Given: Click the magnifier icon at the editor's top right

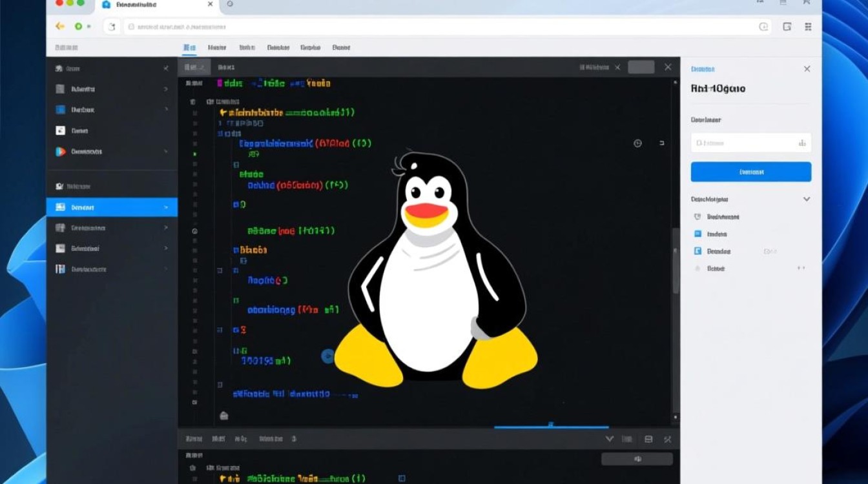Looking at the screenshot, I should coord(637,143).
